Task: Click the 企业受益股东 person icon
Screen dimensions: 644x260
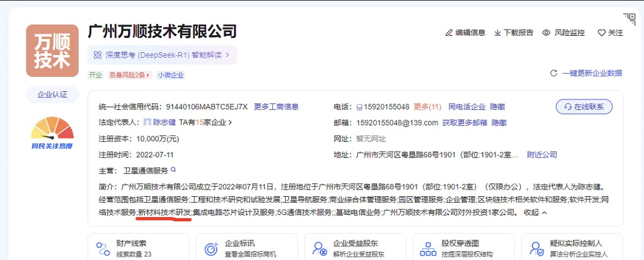Action: pos(320,248)
